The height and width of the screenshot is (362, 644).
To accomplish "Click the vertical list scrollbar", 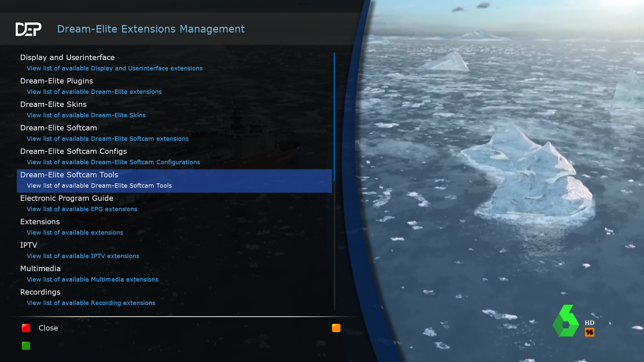I will point(334,181).
